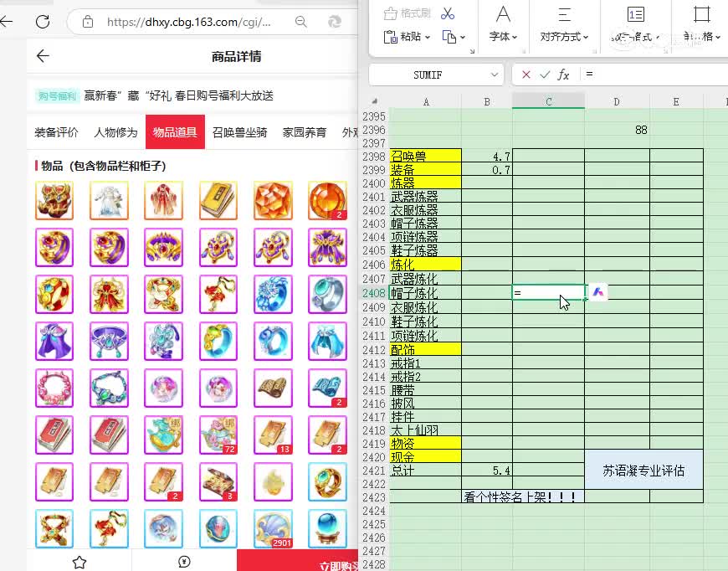Viewport: 728px width, 571px height.
Task: Reload the browser page
Action: coord(43,22)
